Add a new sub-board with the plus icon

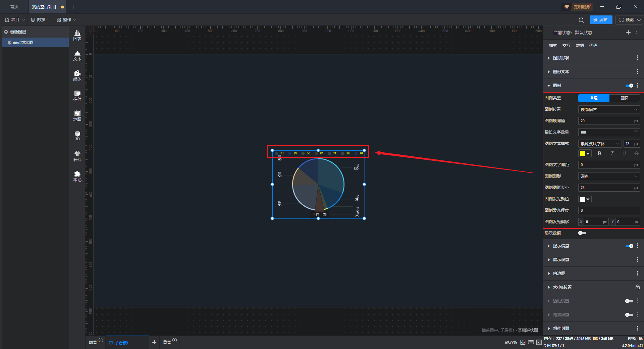pyautogui.click(x=154, y=342)
